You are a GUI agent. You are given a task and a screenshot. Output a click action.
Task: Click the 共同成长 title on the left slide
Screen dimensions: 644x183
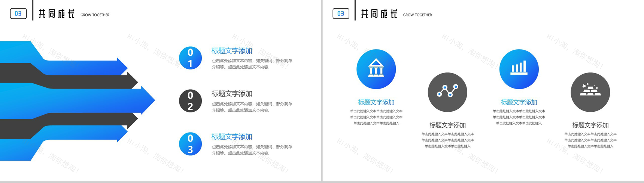[x=57, y=14]
